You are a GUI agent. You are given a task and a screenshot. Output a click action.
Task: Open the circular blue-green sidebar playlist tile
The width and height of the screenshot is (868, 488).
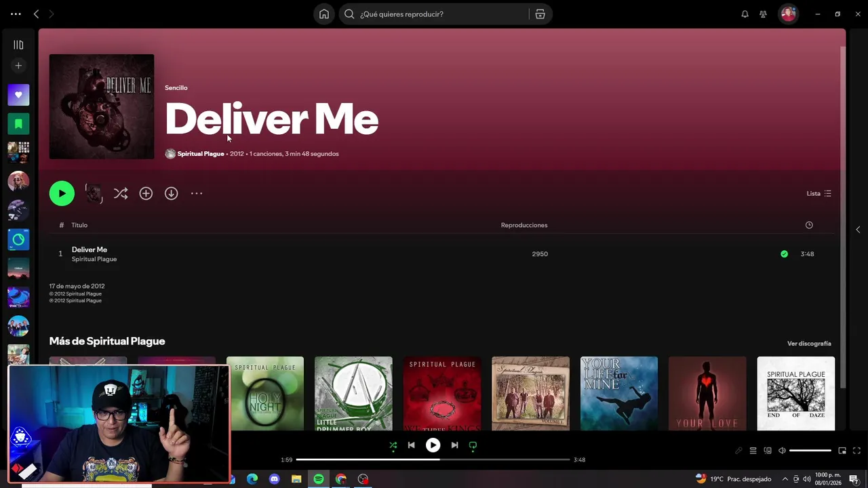tap(18, 239)
